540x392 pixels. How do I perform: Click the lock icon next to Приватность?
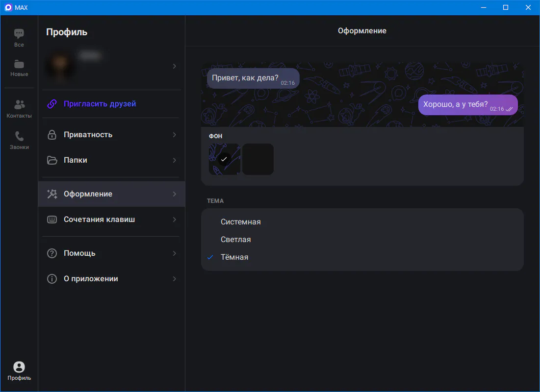(52, 135)
